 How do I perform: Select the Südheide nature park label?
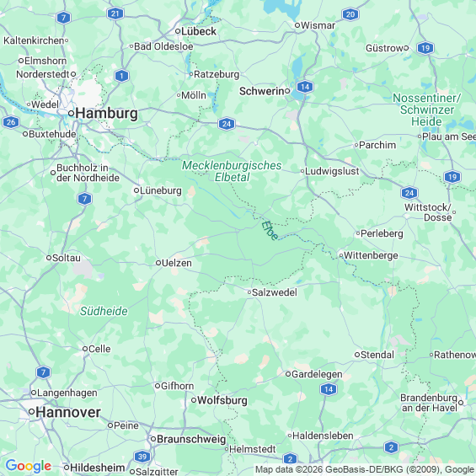tap(104, 311)
